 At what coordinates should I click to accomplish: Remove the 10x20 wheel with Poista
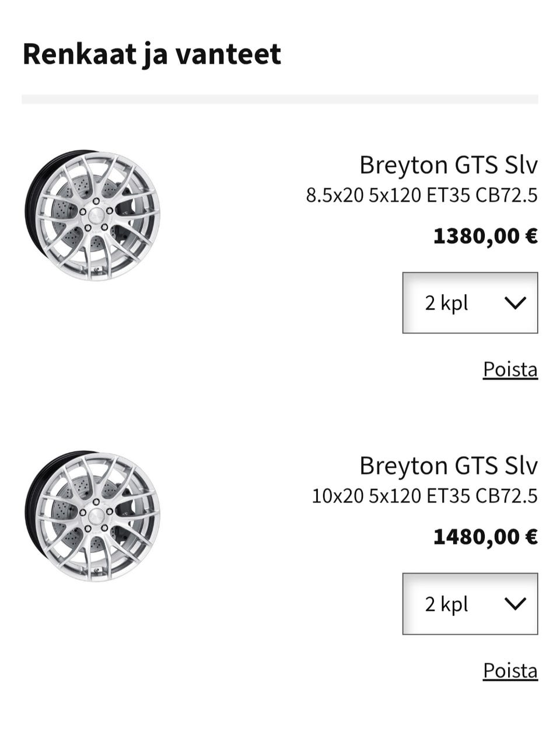tap(510, 670)
